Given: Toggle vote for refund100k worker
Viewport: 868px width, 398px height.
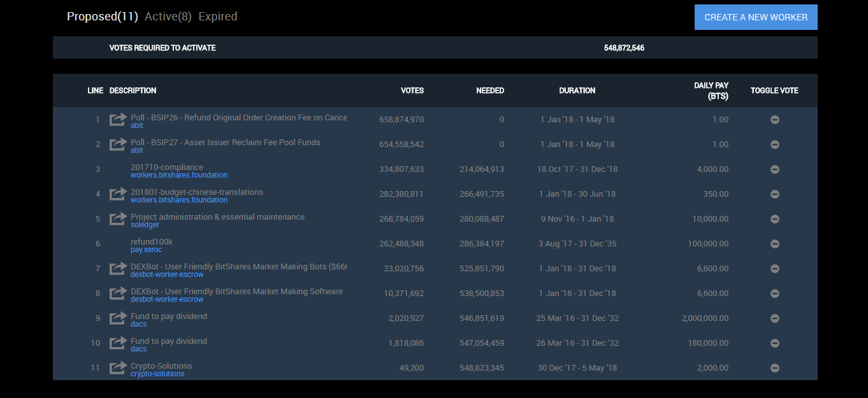Looking at the screenshot, I should [x=775, y=244].
